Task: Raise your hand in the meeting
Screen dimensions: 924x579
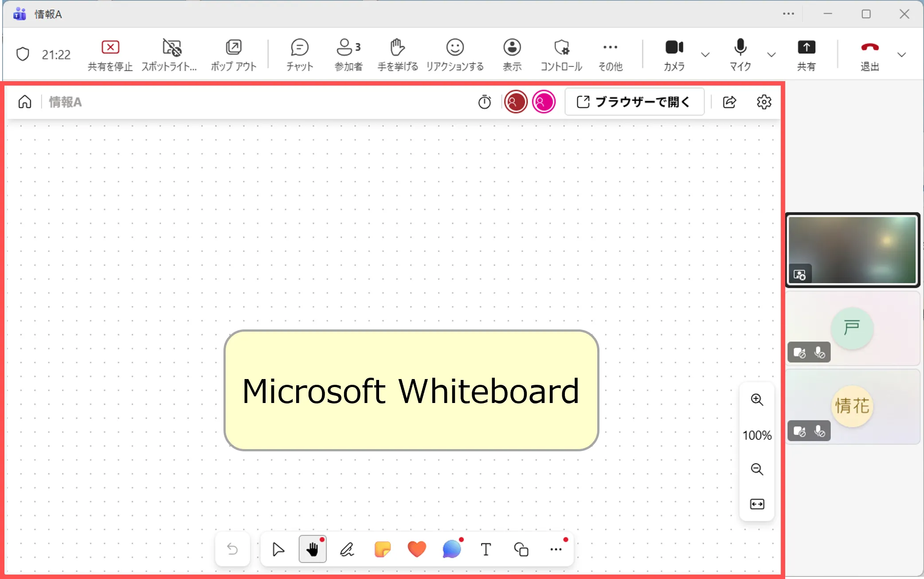Action: click(397, 55)
